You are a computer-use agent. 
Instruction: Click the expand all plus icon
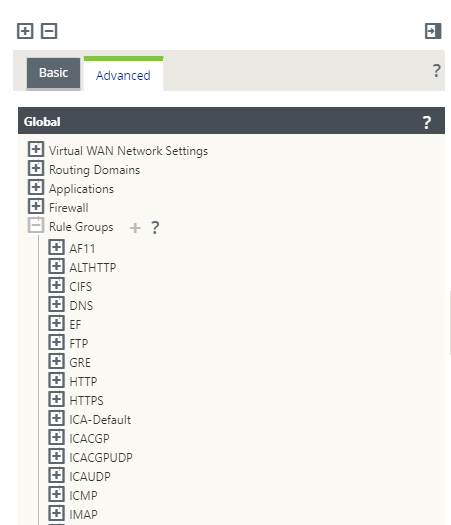click(x=25, y=31)
